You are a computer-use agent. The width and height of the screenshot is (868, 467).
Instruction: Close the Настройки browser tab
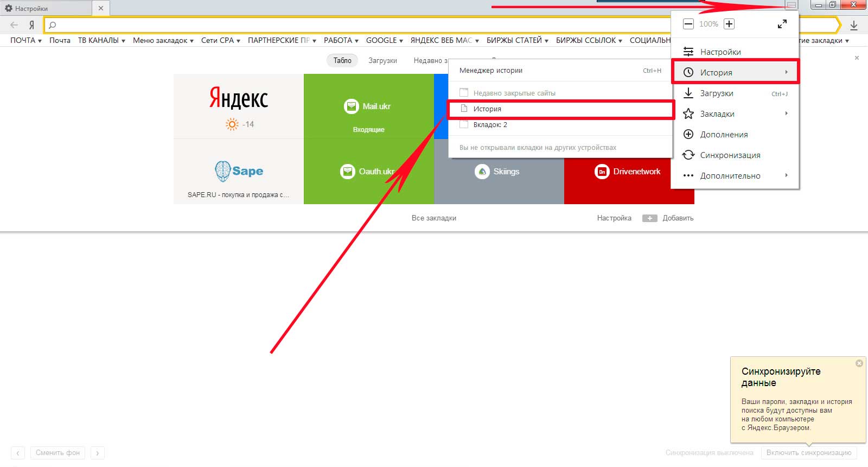101,8
